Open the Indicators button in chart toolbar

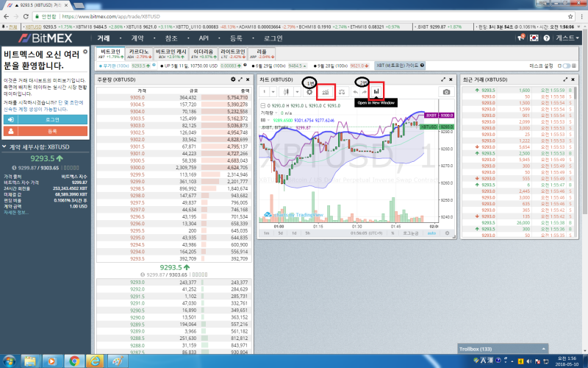326,91
